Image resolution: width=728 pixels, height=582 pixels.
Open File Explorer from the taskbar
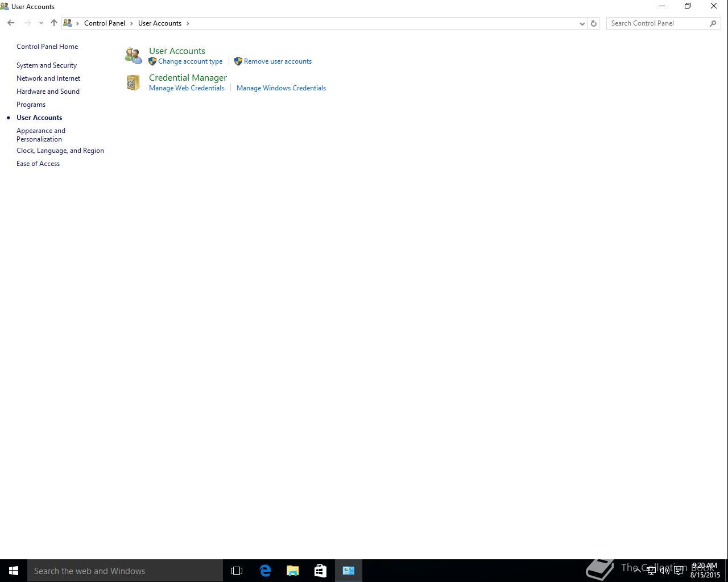pos(293,571)
